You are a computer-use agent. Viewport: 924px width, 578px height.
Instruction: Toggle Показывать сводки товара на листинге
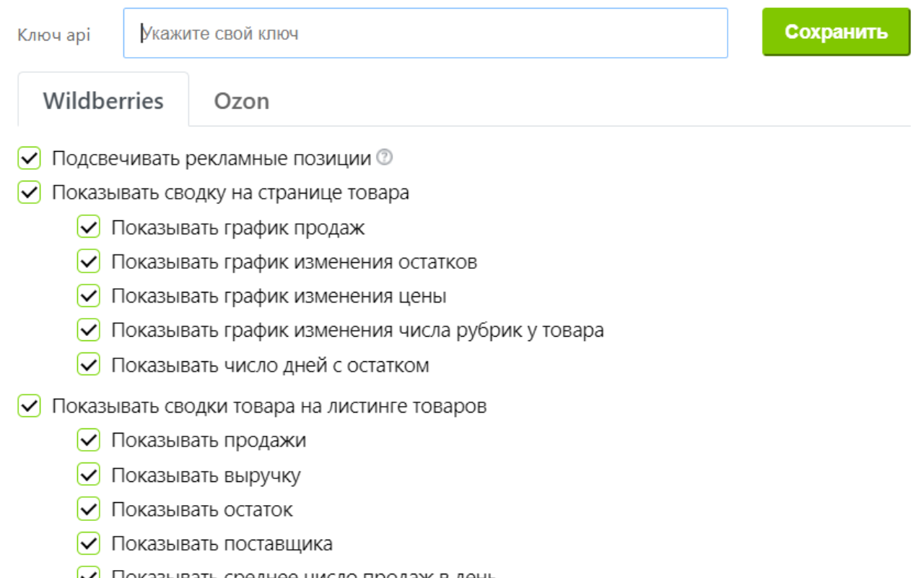29,406
